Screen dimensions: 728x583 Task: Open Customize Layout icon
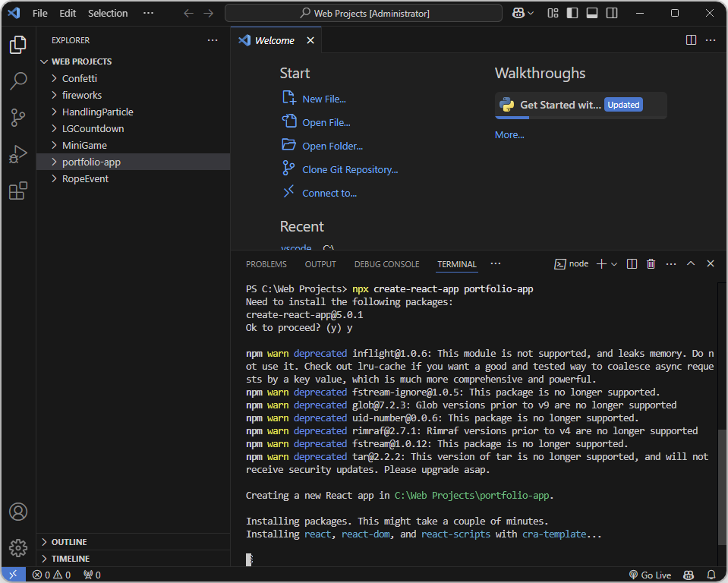point(553,13)
